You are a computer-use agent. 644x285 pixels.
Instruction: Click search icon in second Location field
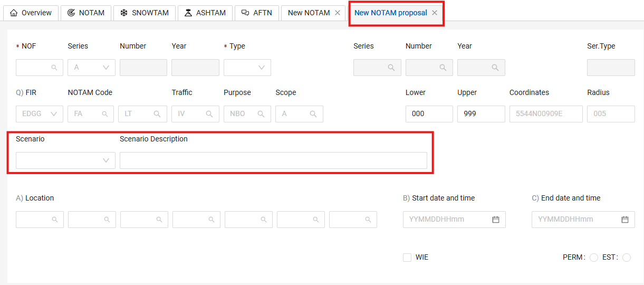107,220
